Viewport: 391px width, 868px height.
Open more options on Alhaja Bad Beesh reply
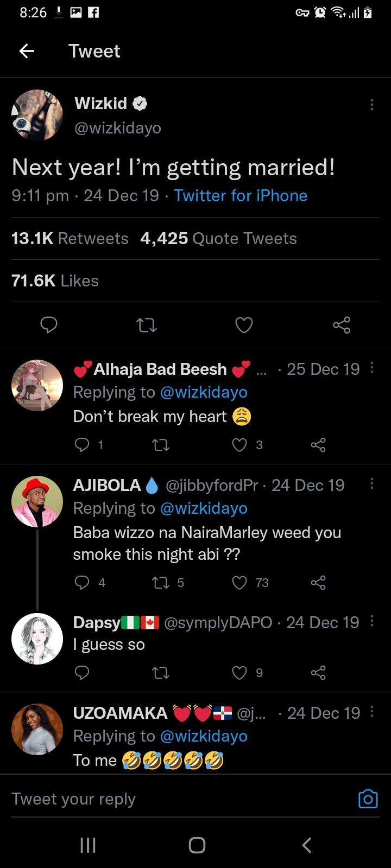372,368
